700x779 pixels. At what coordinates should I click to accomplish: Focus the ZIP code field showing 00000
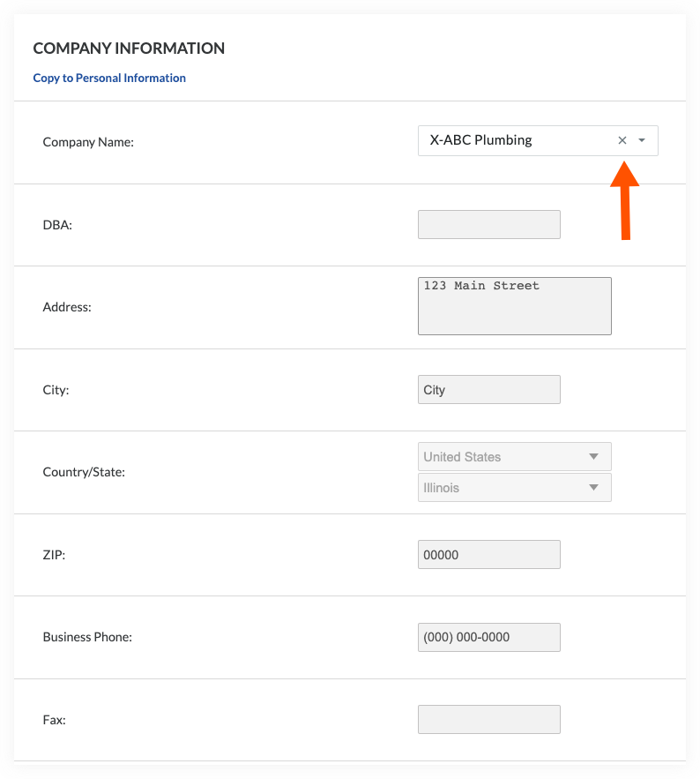coord(488,554)
